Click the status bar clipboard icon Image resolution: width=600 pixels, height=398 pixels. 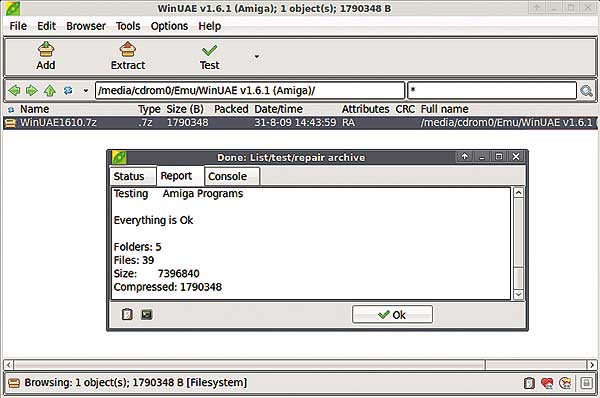529,383
